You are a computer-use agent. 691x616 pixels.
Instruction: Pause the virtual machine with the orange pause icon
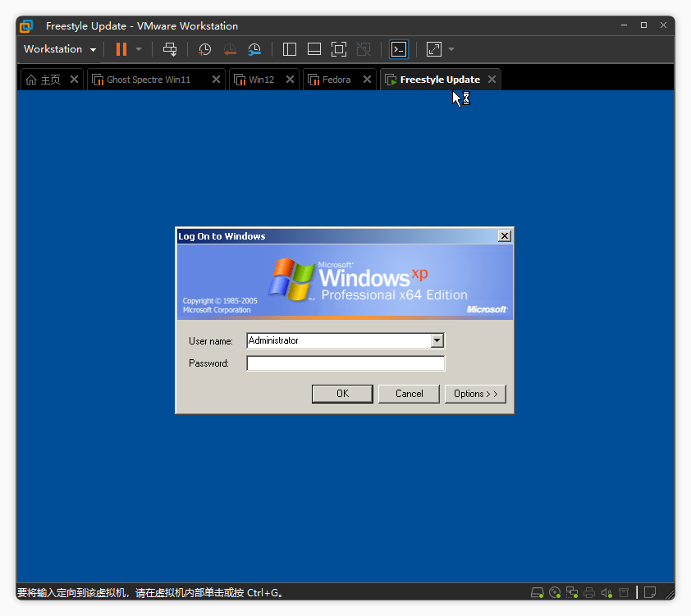[121, 49]
